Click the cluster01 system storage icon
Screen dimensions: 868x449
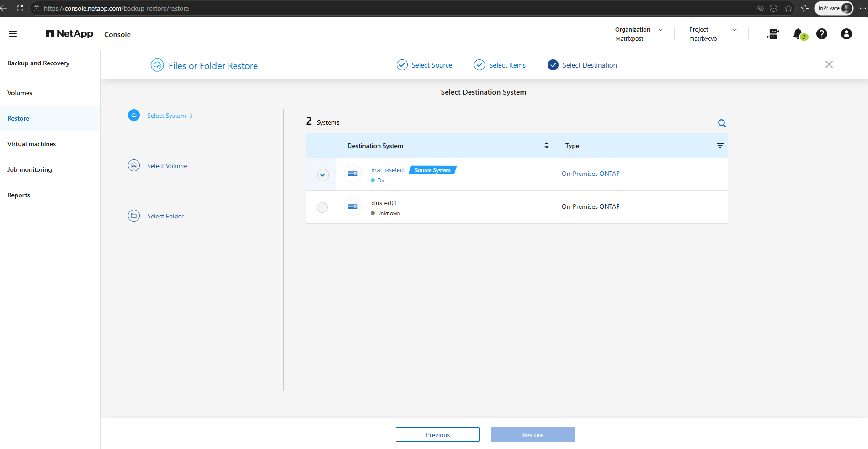(x=353, y=206)
